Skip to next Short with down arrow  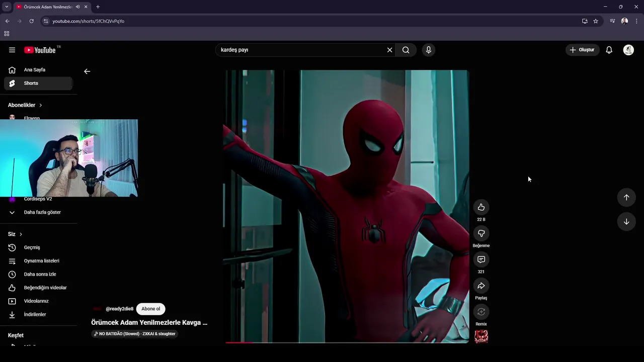click(x=626, y=222)
